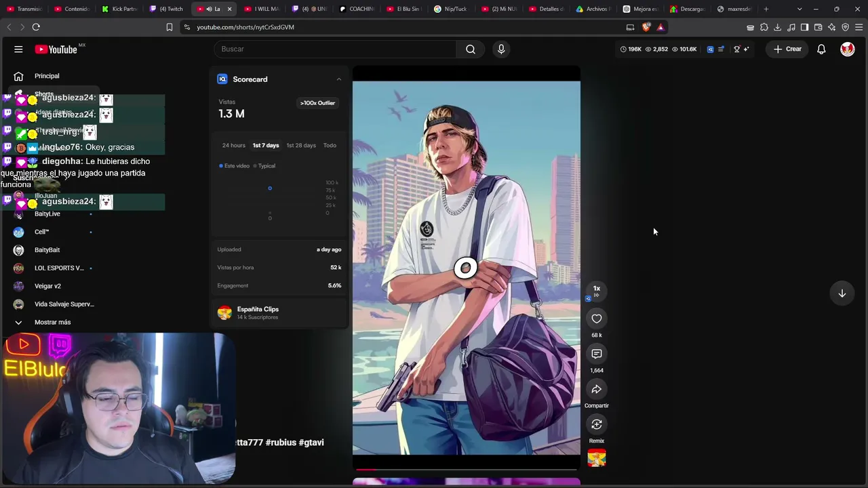Image resolution: width=868 pixels, height=488 pixels.
Task: Pause the short video player
Action: (x=467, y=268)
